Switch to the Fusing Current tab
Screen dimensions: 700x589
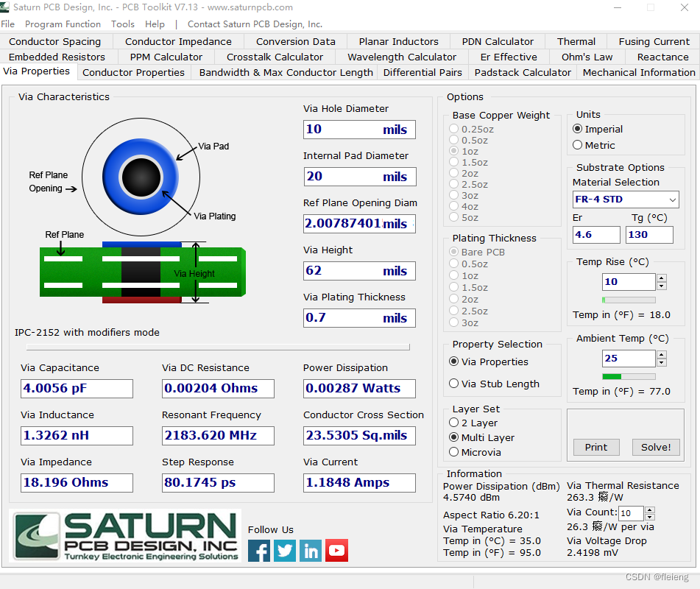click(x=654, y=41)
